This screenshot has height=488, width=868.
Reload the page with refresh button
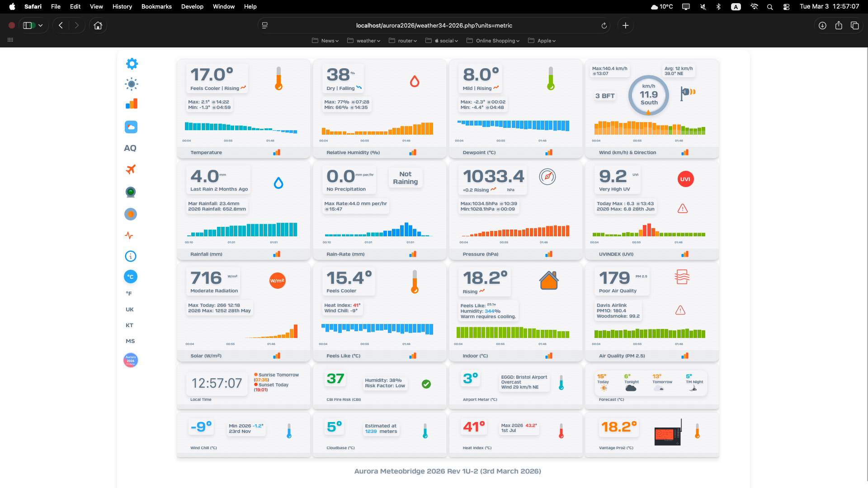[604, 26]
